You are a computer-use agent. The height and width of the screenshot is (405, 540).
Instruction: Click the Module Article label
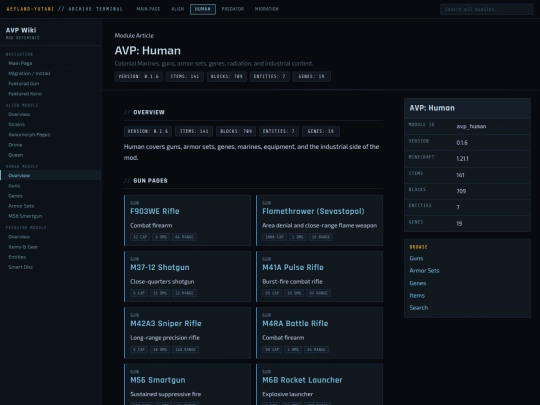tap(134, 35)
